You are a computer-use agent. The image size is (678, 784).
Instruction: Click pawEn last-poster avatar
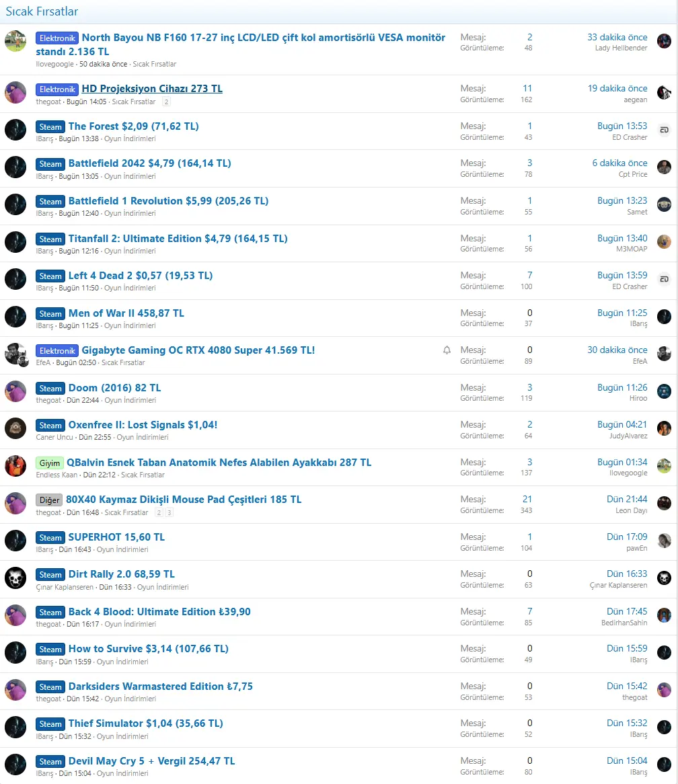click(x=664, y=541)
